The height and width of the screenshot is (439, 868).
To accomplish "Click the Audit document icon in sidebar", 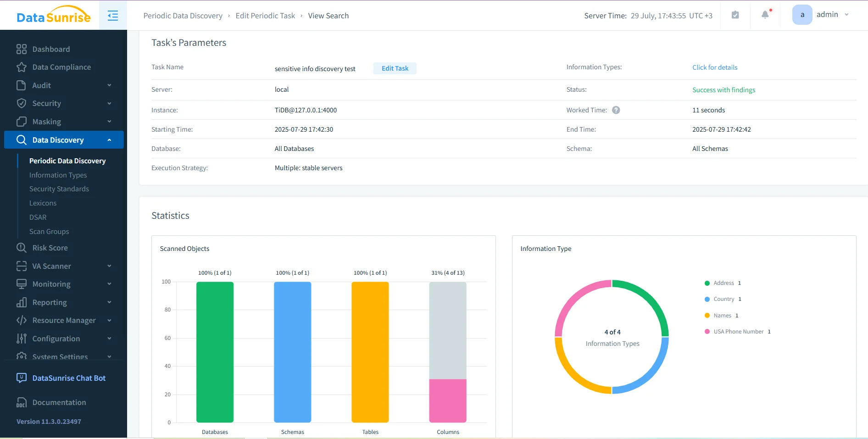I will click(22, 85).
